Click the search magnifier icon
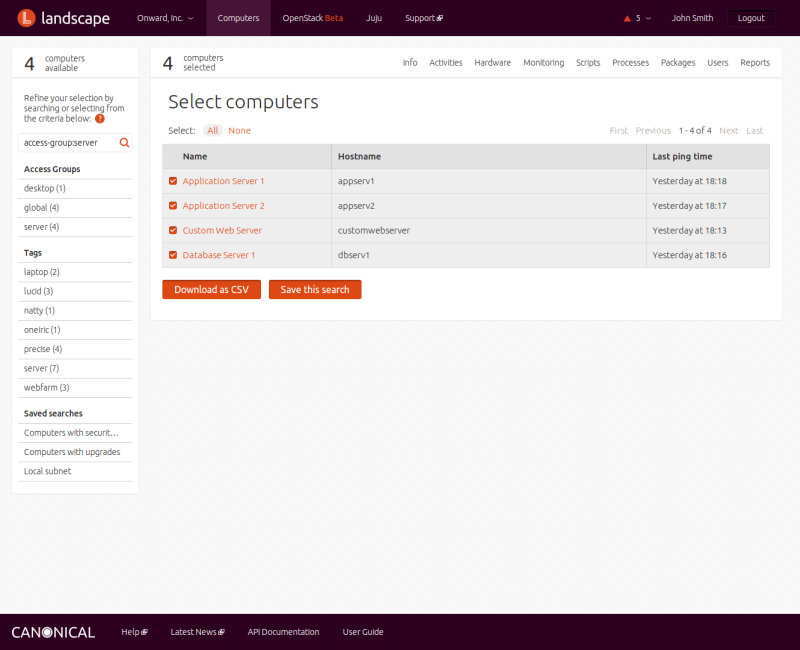The image size is (800, 650). coord(124,143)
